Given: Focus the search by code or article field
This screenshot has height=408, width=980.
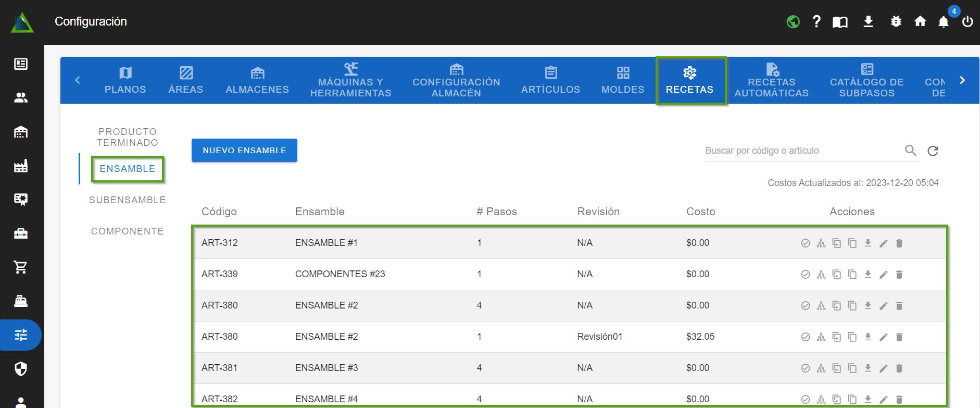Looking at the screenshot, I should coord(802,151).
